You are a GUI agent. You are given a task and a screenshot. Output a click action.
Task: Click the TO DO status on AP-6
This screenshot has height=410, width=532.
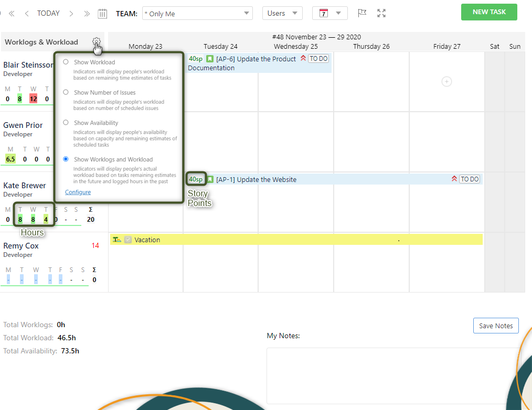pos(318,59)
